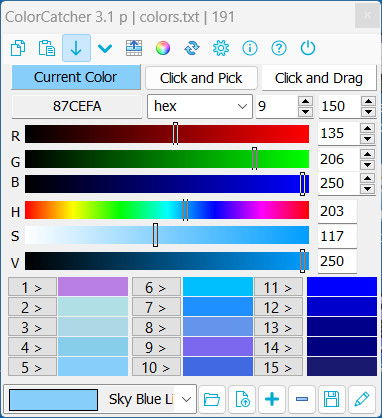Select the swatch next to slot 8

pyautogui.click(x=218, y=327)
